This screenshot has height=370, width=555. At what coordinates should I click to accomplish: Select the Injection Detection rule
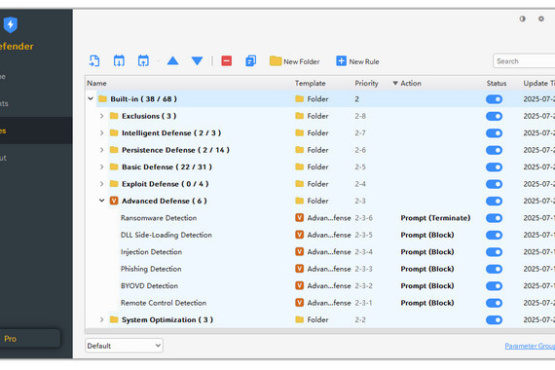(x=151, y=252)
